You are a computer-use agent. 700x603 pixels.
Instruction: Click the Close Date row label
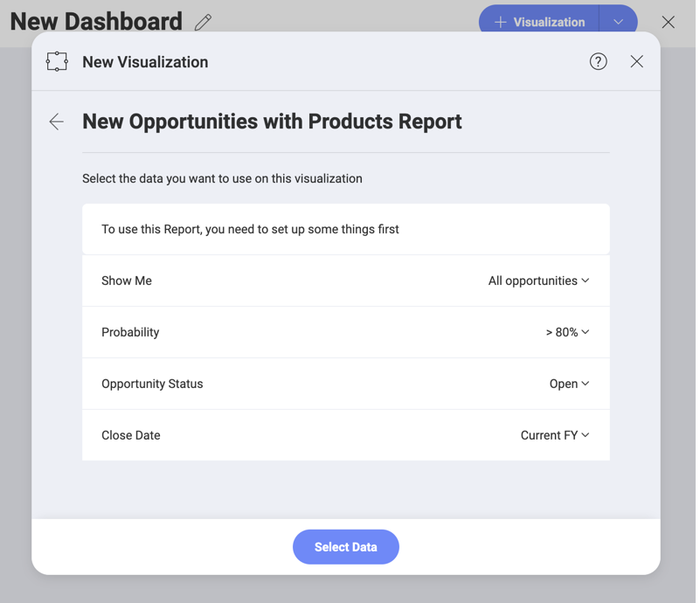(131, 435)
